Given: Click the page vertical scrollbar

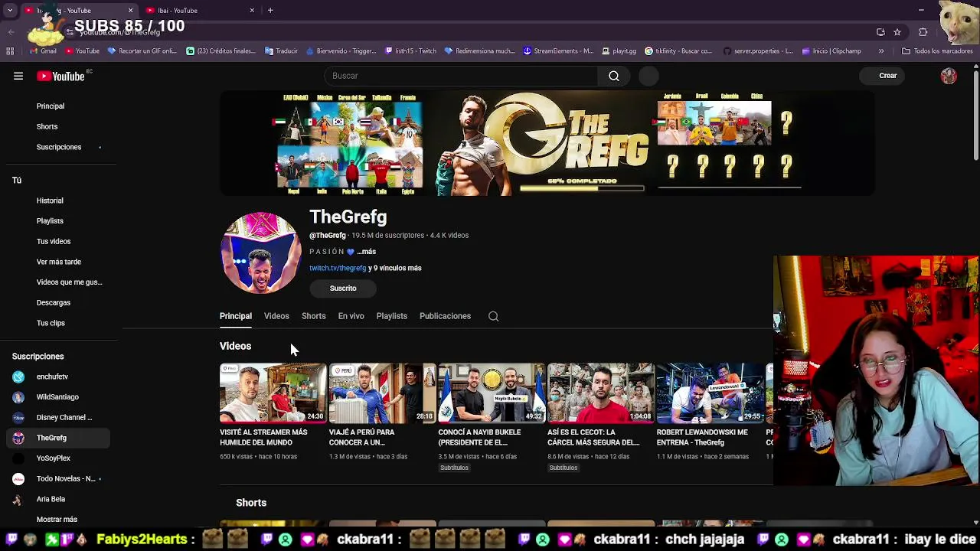Looking at the screenshot, I should (x=975, y=115).
